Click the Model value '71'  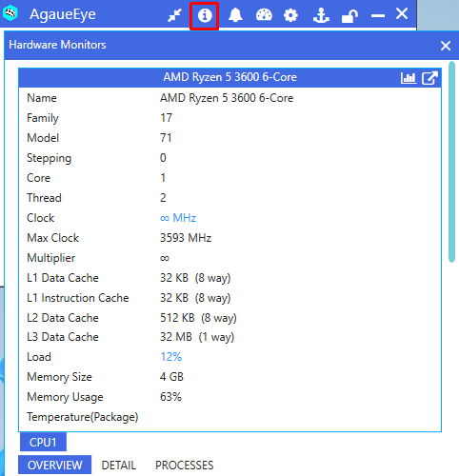coord(166,138)
